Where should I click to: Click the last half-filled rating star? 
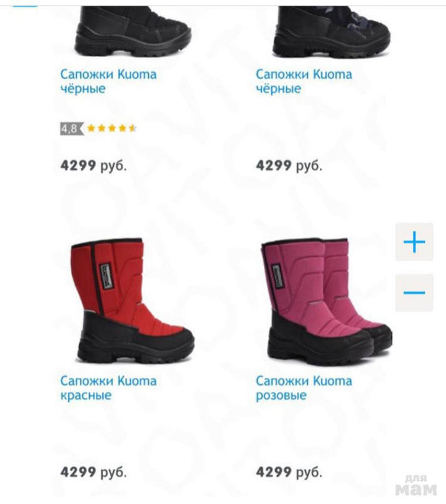[133, 129]
